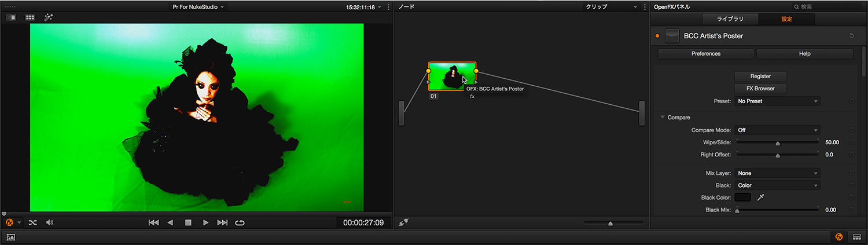Toggle the gallery image icon at bottom left
868x245 pixels.
pyautogui.click(x=10, y=237)
